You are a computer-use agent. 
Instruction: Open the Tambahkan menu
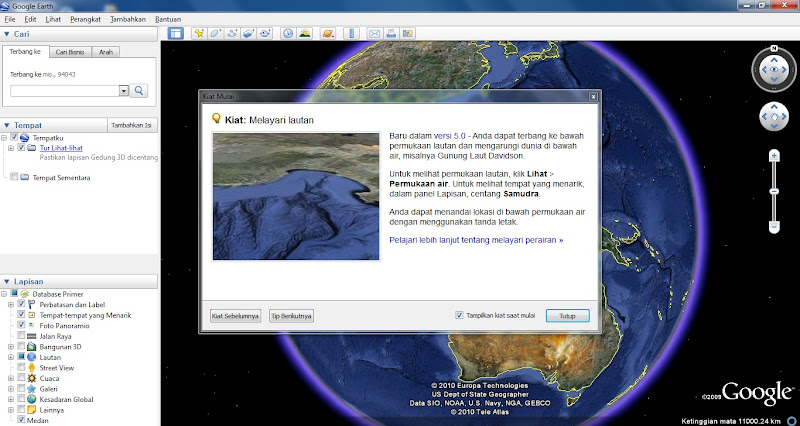click(128, 19)
